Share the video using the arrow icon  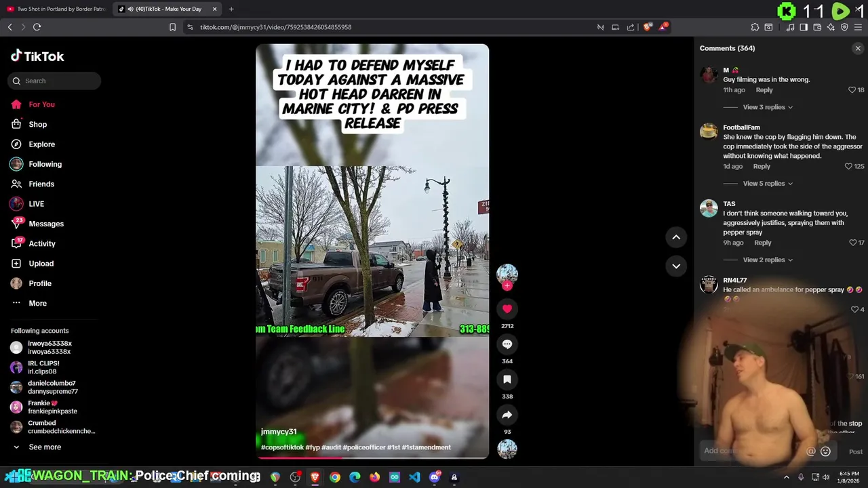coord(507,415)
